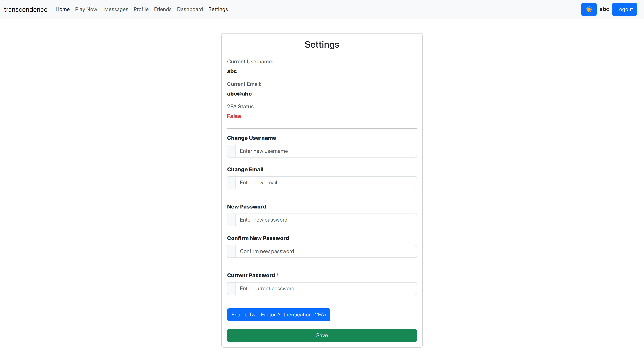Toggle the sun light/dark theme button
644x362 pixels.
588,9
